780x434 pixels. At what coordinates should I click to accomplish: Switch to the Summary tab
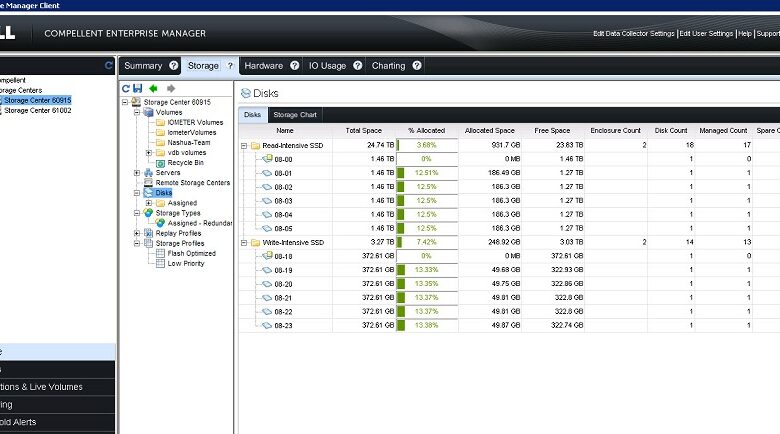[x=143, y=66]
